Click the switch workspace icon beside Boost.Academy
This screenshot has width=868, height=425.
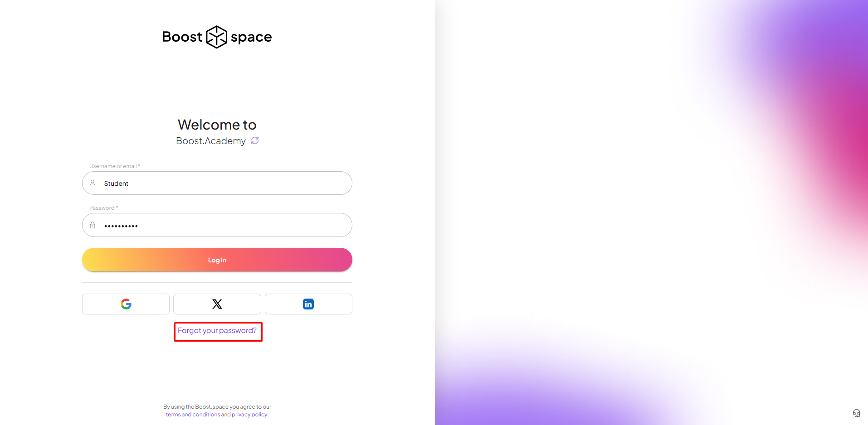255,140
